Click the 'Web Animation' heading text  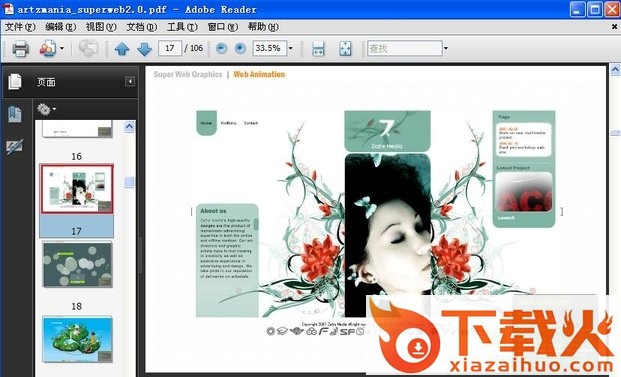pyautogui.click(x=259, y=74)
